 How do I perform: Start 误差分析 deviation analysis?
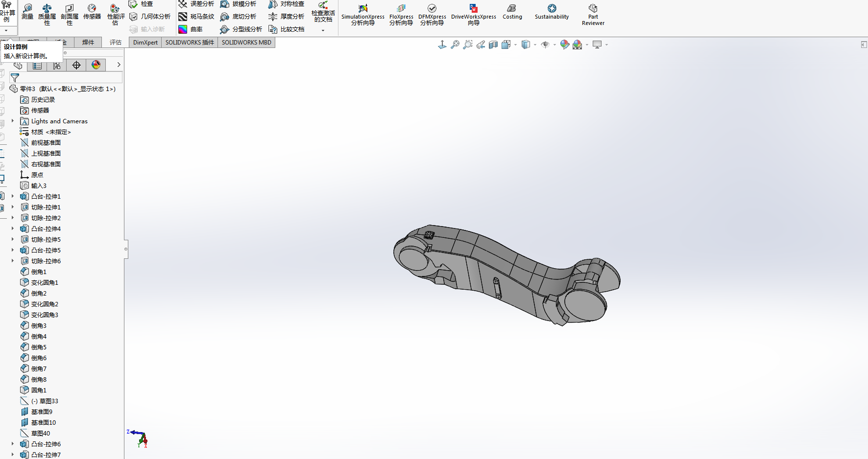(x=196, y=4)
